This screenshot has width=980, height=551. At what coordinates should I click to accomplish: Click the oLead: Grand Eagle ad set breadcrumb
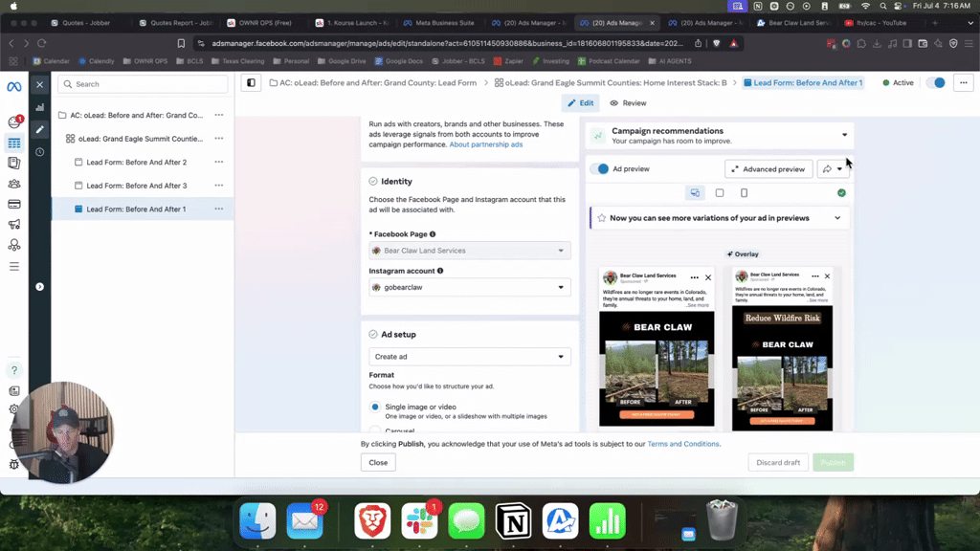tap(611, 82)
